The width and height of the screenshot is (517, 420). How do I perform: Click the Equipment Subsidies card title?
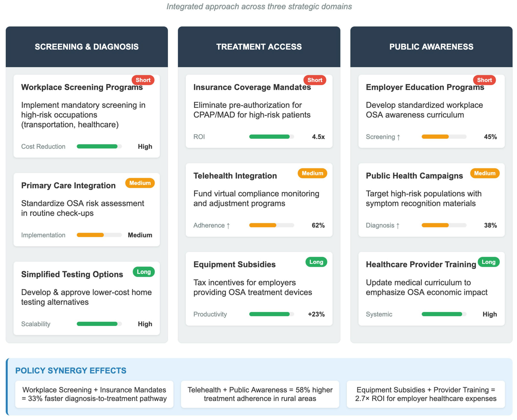point(234,264)
